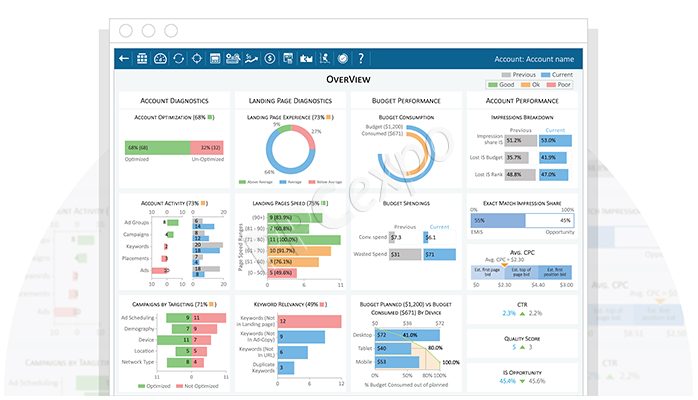Click the Landing Page Experience donut chart

click(291, 149)
